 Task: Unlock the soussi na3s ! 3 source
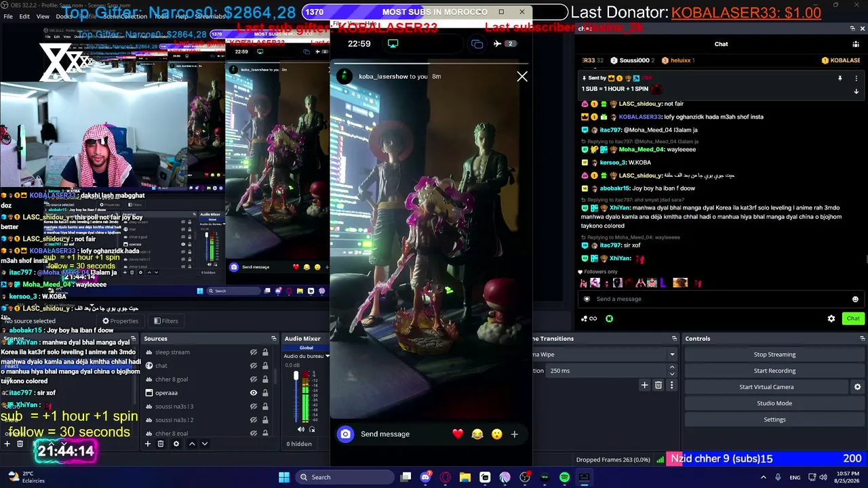265,407
